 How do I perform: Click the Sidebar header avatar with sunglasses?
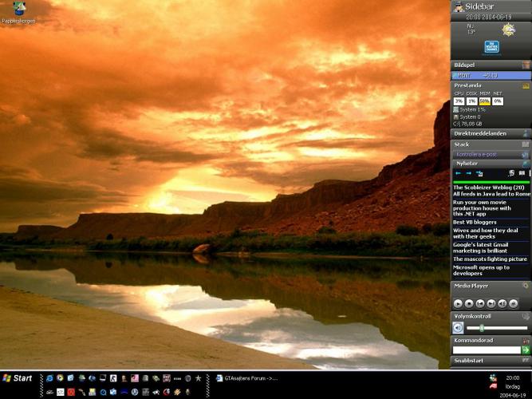point(459,7)
